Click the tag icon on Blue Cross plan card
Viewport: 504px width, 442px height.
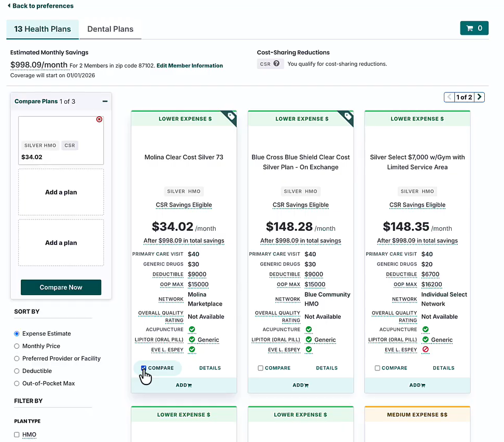click(346, 117)
